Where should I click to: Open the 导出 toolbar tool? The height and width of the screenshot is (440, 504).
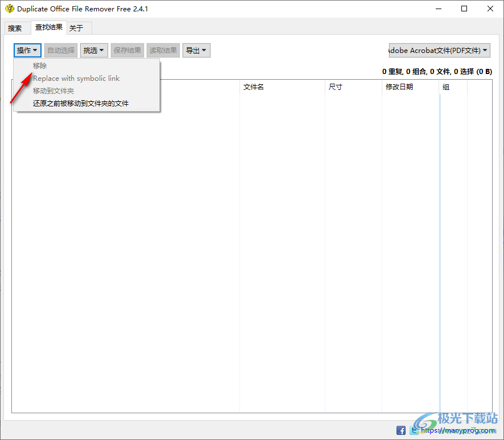[196, 50]
